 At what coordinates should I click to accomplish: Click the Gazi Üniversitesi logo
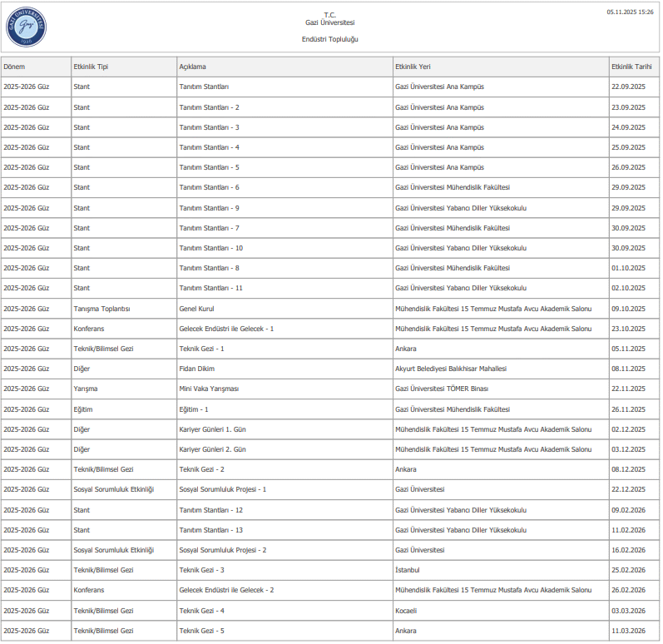26,27
